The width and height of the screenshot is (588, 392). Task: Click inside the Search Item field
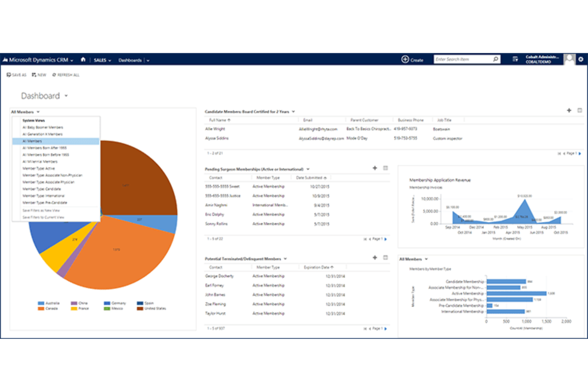[461, 59]
